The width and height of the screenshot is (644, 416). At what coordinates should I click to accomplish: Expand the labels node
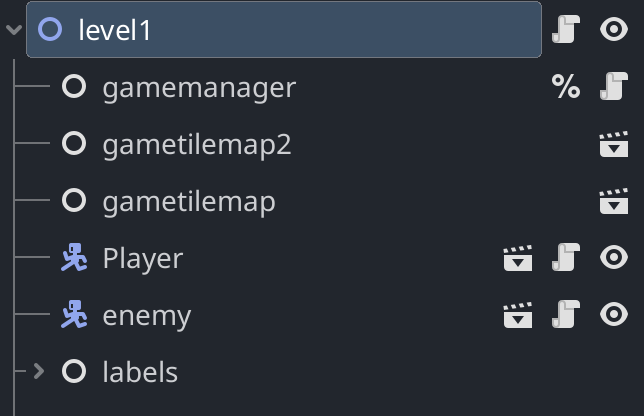39,371
